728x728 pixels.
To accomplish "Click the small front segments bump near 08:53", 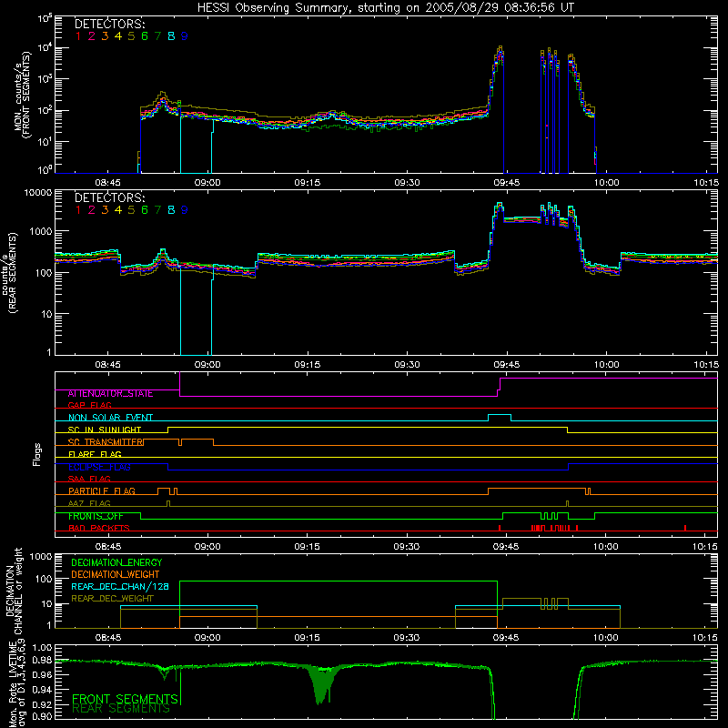I will (x=162, y=100).
